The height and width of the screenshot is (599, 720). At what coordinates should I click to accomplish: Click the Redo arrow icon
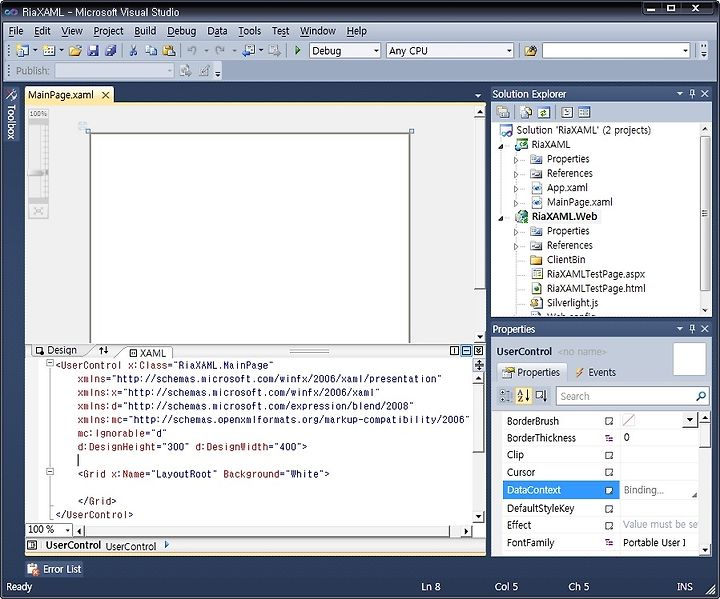tap(220, 51)
